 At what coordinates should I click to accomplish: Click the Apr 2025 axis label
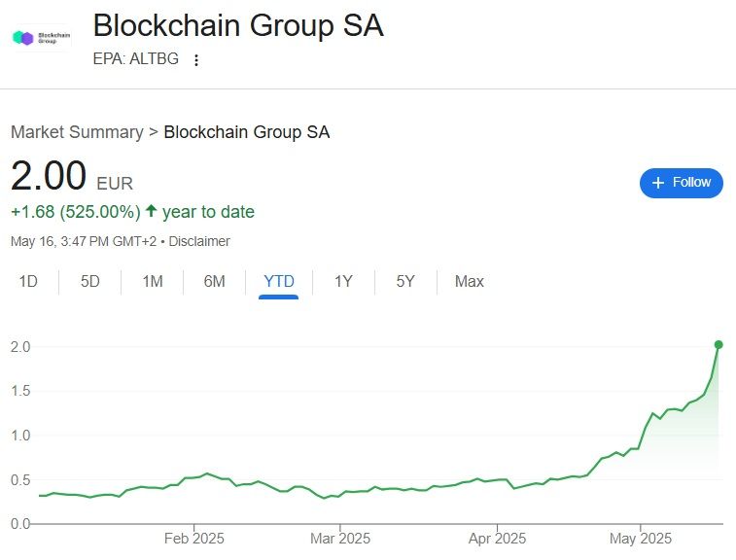coord(497,538)
